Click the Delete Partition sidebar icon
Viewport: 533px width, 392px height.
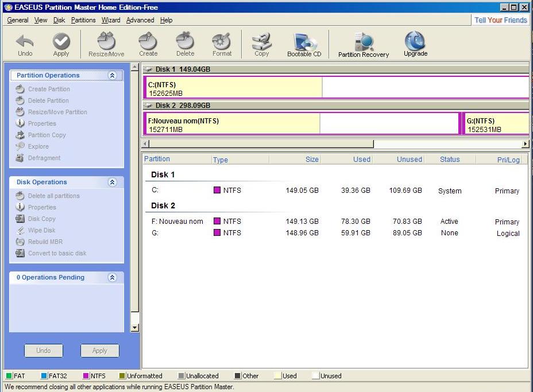[x=21, y=100]
